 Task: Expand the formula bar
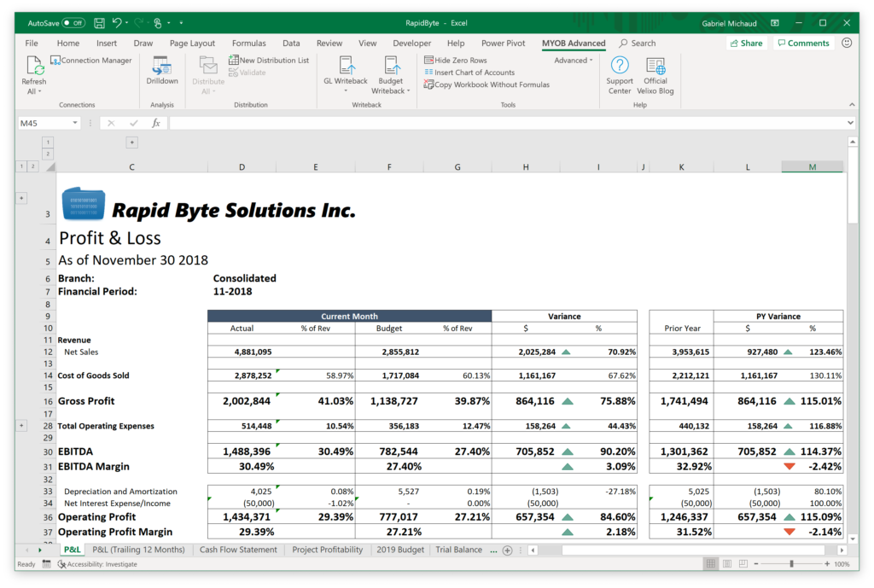pyautogui.click(x=850, y=123)
